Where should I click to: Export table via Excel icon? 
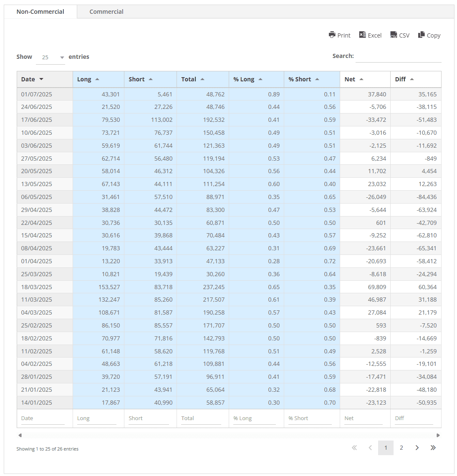pos(362,35)
